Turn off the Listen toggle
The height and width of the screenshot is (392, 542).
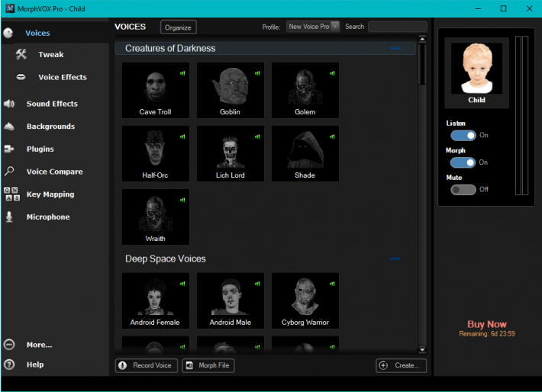(463, 136)
